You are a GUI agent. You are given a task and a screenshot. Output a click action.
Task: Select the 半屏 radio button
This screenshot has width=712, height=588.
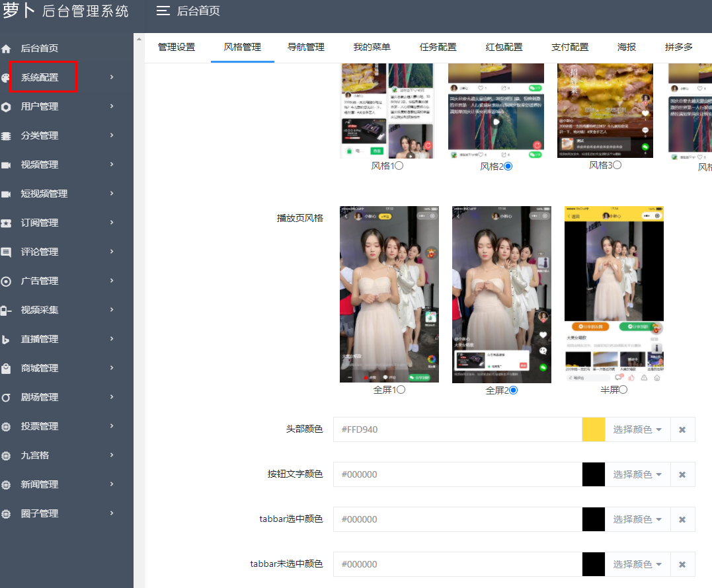tap(623, 390)
